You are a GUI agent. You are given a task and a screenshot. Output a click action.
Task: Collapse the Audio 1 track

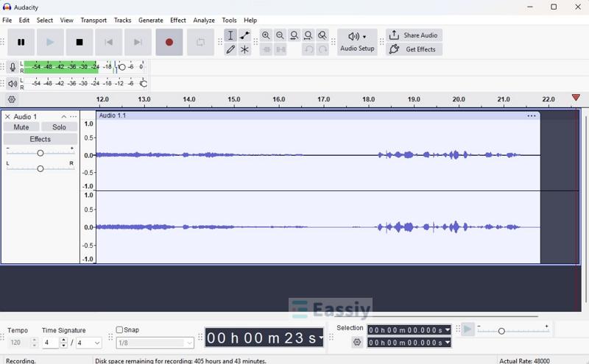coord(64,117)
